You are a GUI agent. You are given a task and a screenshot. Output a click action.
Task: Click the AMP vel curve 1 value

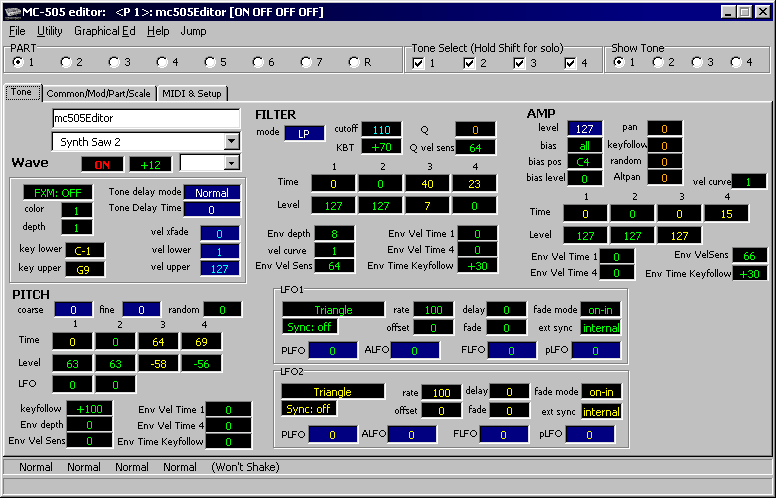tap(749, 182)
